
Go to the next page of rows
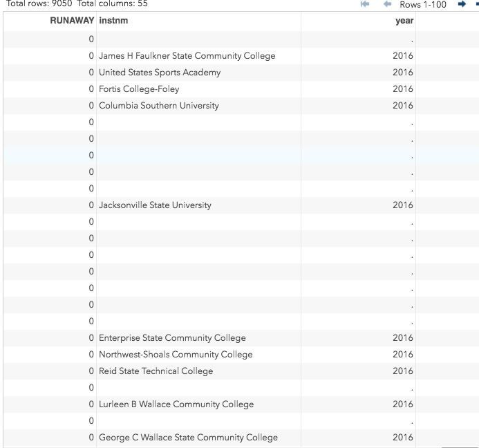pyautogui.click(x=461, y=4)
